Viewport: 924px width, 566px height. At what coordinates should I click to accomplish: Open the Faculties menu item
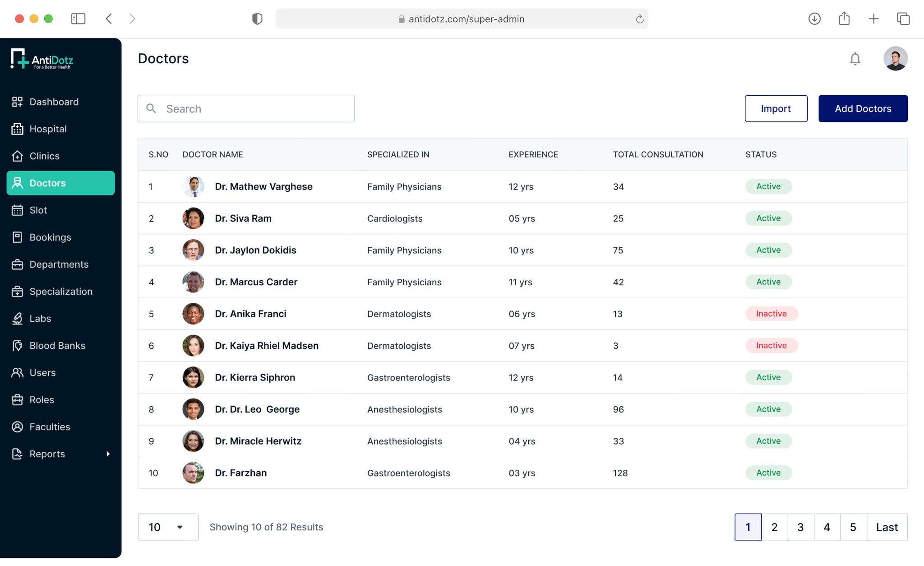pyautogui.click(x=50, y=427)
